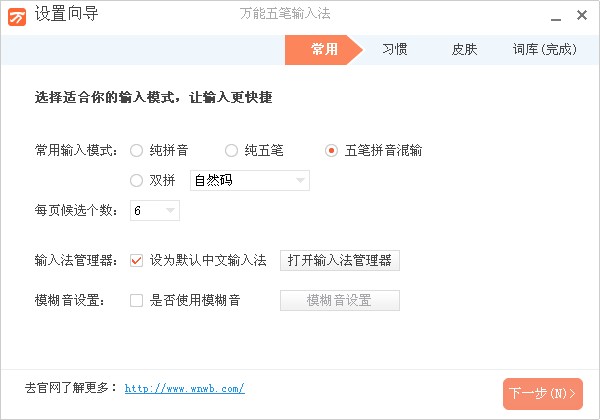
Task: Pick the 五笔拼音混输 mode option
Action: [x=332, y=151]
